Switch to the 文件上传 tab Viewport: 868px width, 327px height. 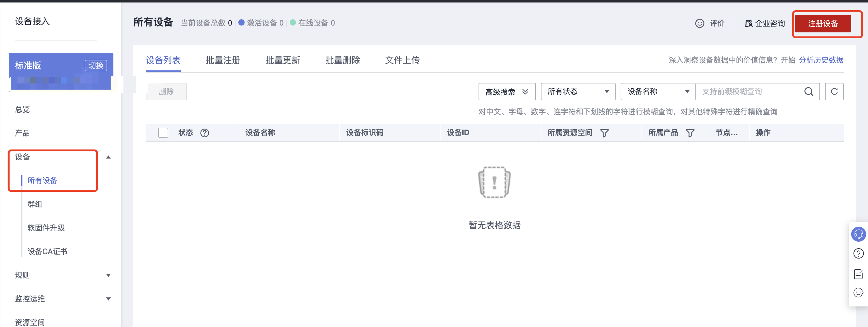[402, 60]
